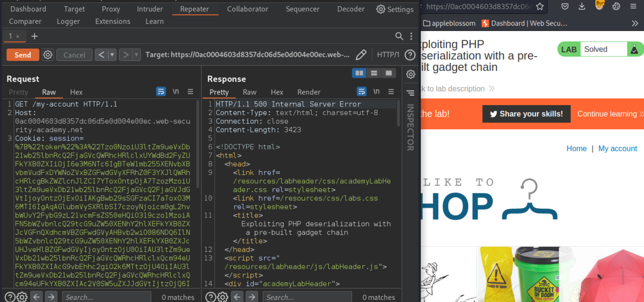Toggle request non-printable characters \n button
This screenshot has width=644, height=302.
pos(176,92)
